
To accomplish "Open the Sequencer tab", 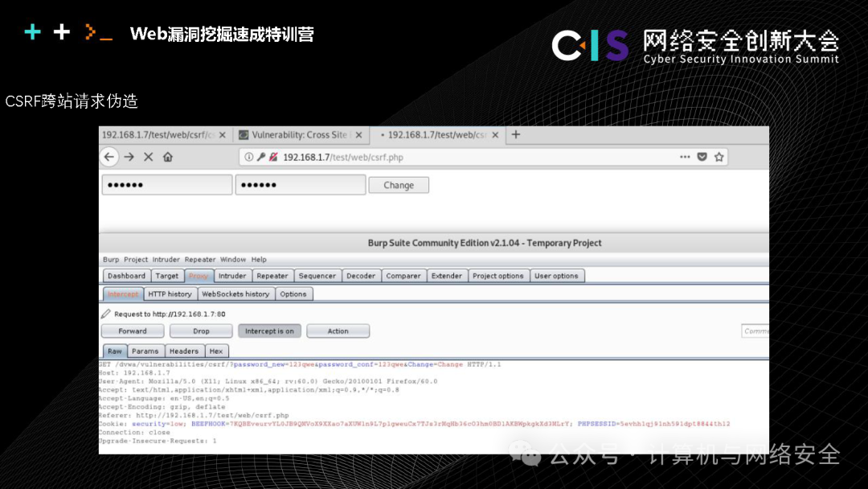I will tap(317, 276).
